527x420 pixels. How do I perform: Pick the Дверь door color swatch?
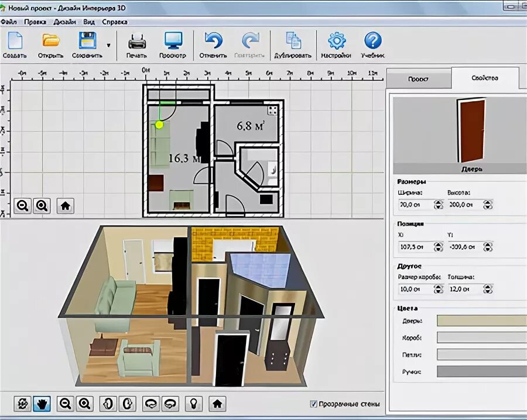pos(482,321)
